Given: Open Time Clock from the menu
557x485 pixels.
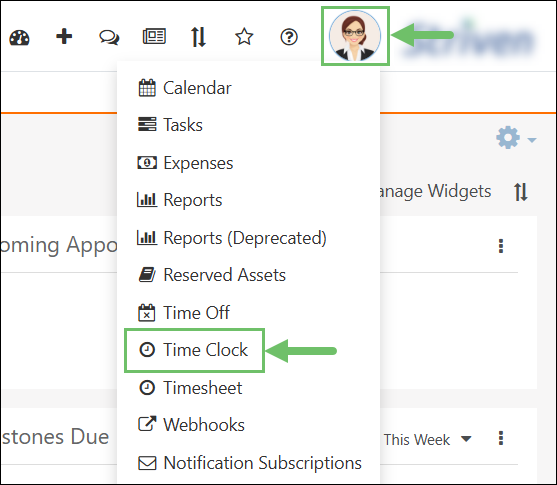Looking at the screenshot, I should [x=194, y=350].
